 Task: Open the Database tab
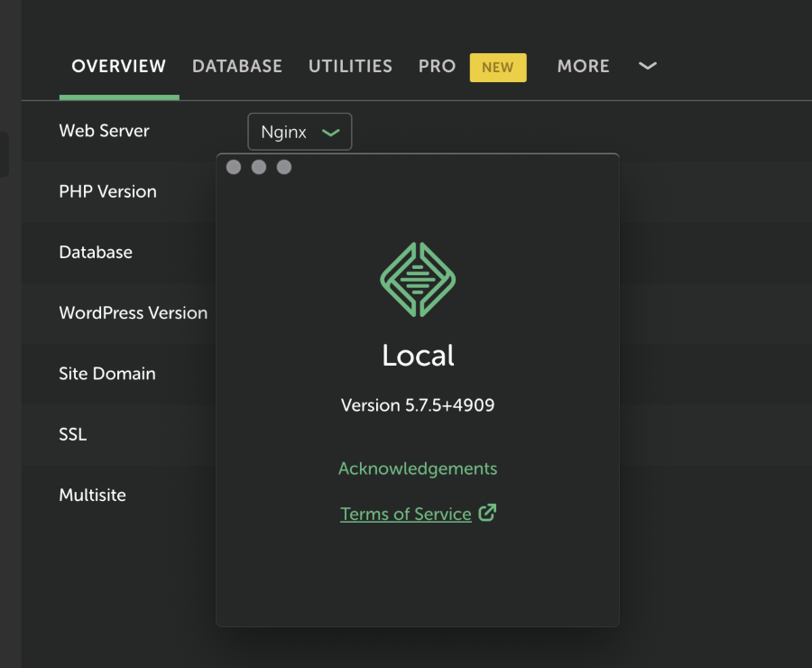pyautogui.click(x=237, y=66)
